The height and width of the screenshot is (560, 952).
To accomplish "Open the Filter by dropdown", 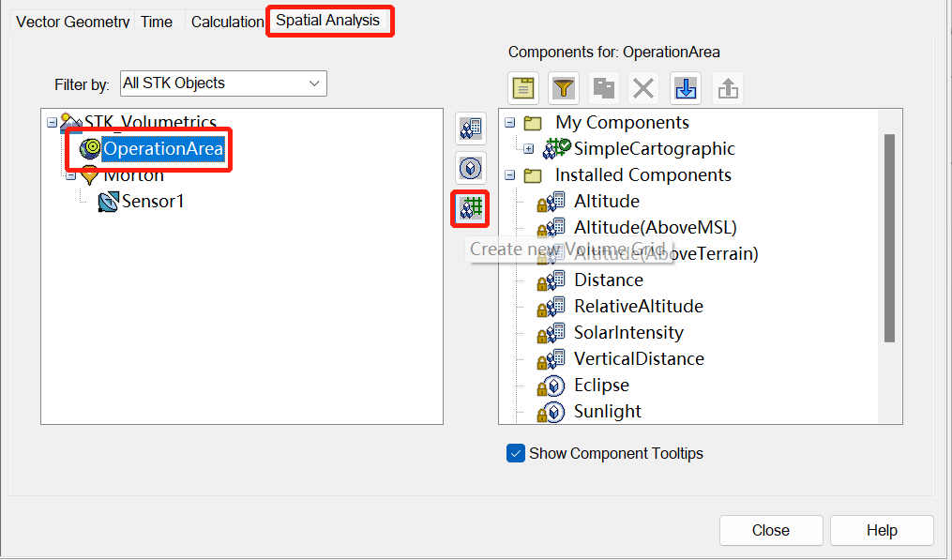I will (x=223, y=83).
